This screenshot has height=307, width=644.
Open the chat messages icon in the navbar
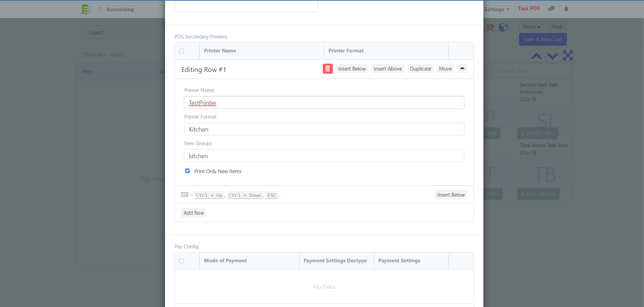point(551,9)
